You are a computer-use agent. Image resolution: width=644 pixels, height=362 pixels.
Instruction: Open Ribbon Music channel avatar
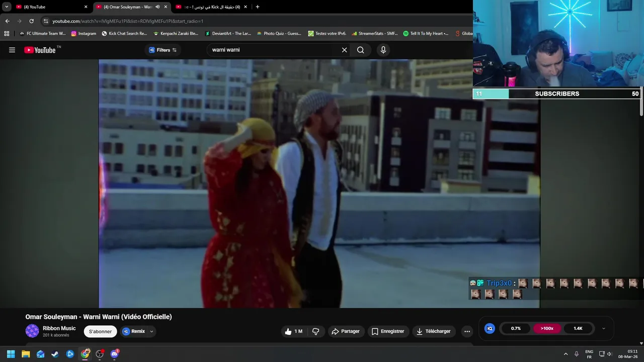click(32, 331)
